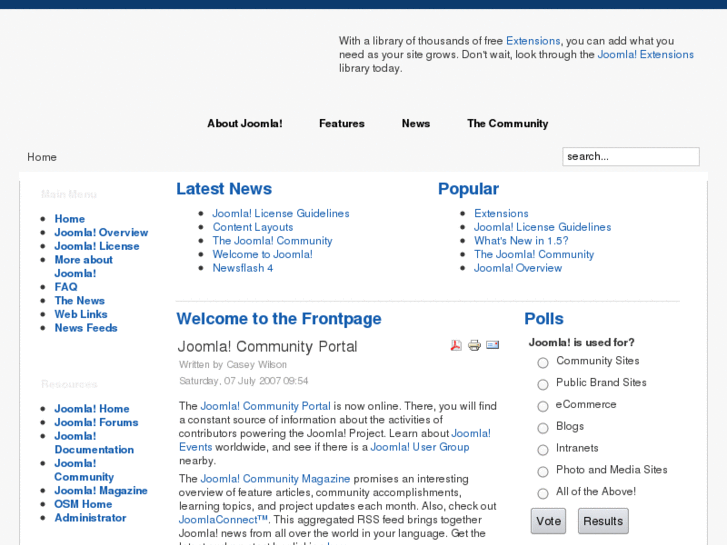Open the Joomla! Community Portal article link

[x=266, y=406]
